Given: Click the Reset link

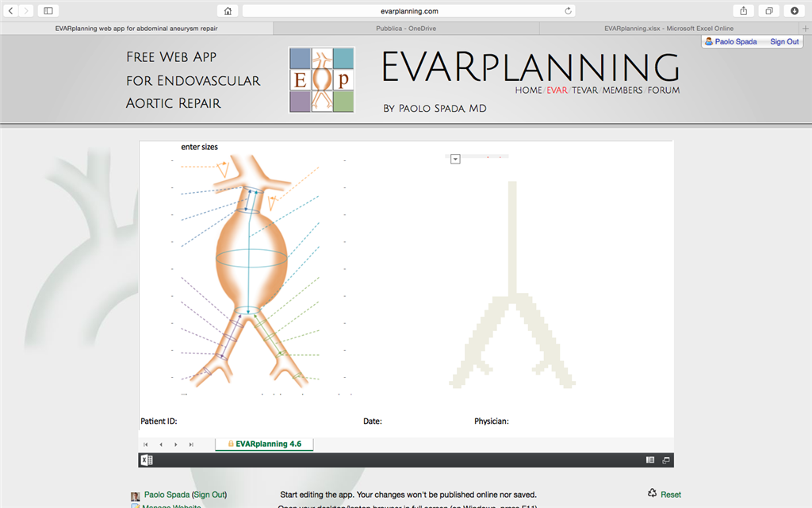Looking at the screenshot, I should (670, 494).
